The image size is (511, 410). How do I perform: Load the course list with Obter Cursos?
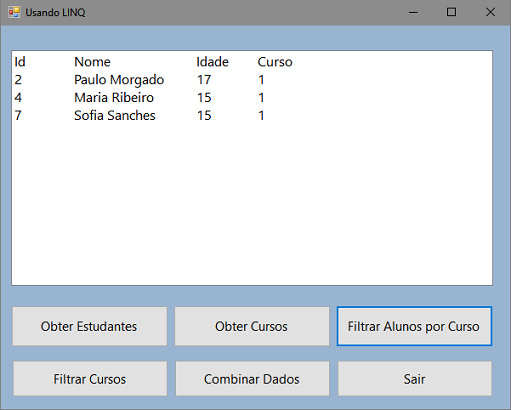252,326
